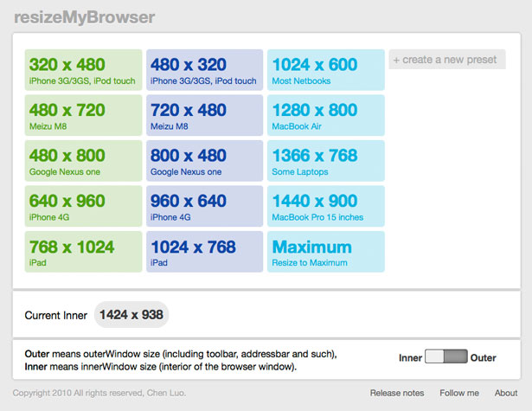532x411 pixels.
Task: Click the Maximum resize preset
Action: point(326,252)
